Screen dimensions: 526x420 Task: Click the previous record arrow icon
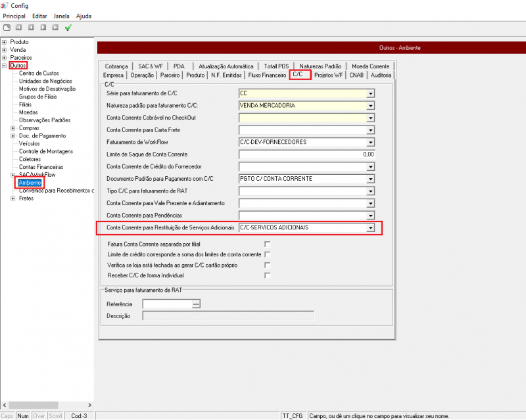(x=31, y=28)
